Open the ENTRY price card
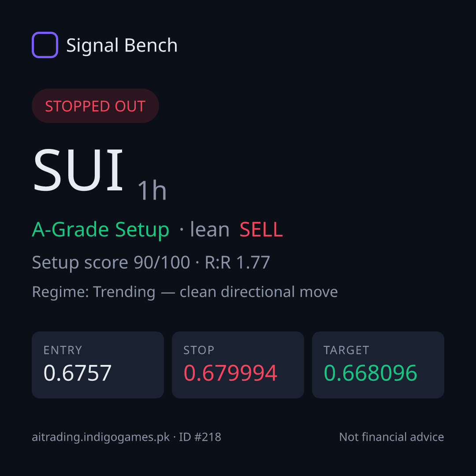This screenshot has height=476, width=476. pos(98,365)
